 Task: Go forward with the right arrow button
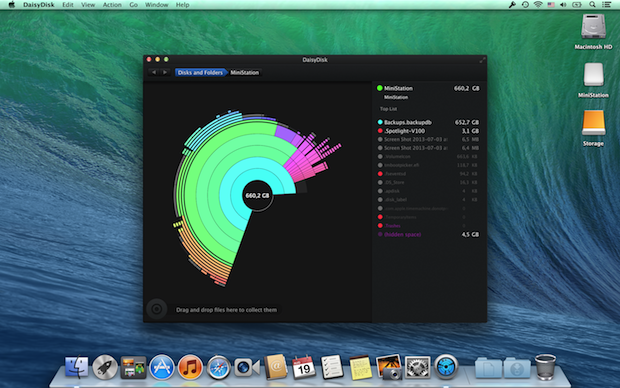[x=165, y=72]
